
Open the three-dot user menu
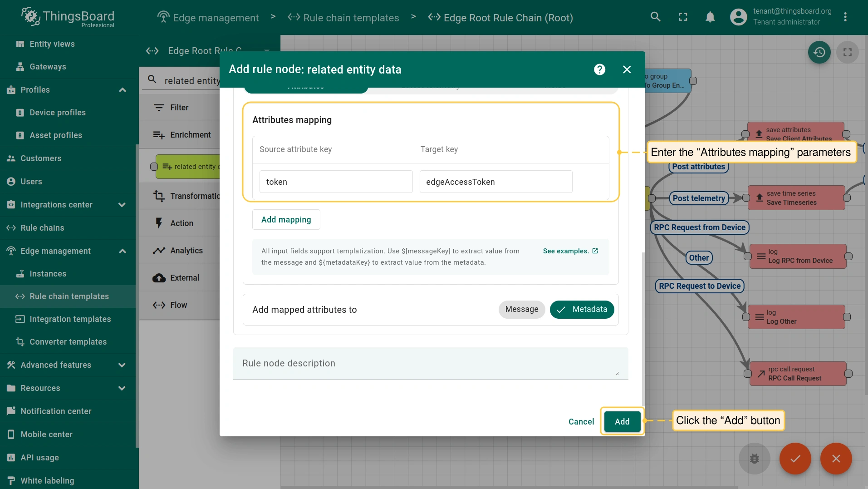pos(845,17)
